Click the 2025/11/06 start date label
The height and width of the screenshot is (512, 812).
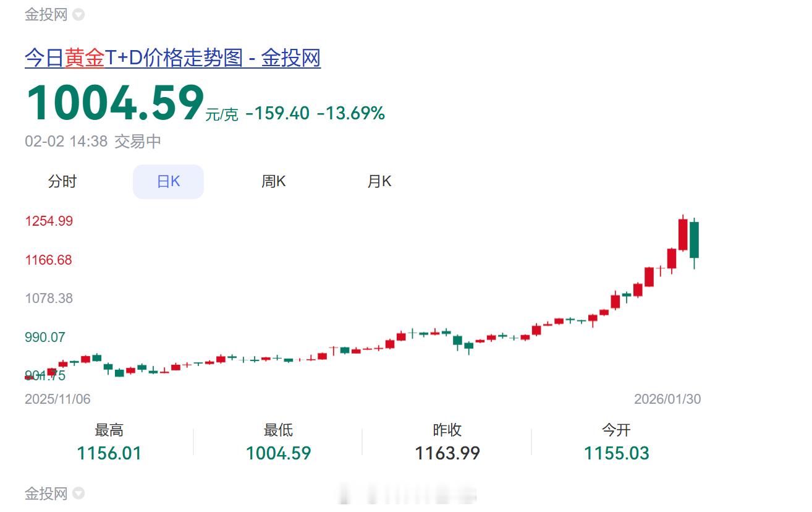(57, 399)
